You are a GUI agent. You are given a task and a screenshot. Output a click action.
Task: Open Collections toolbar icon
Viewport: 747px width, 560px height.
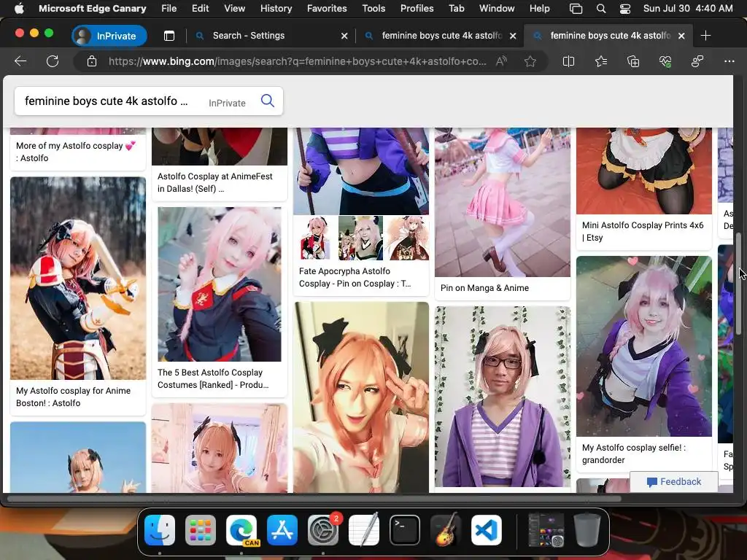click(x=633, y=61)
